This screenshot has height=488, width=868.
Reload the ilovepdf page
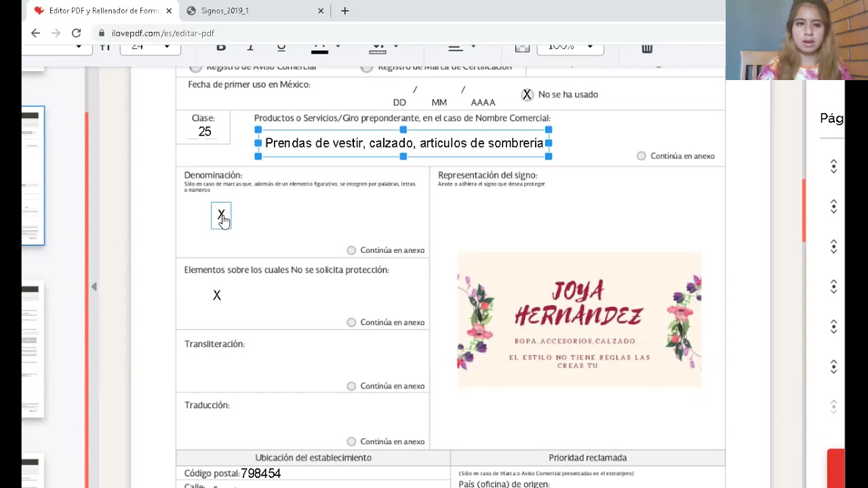pos(76,33)
